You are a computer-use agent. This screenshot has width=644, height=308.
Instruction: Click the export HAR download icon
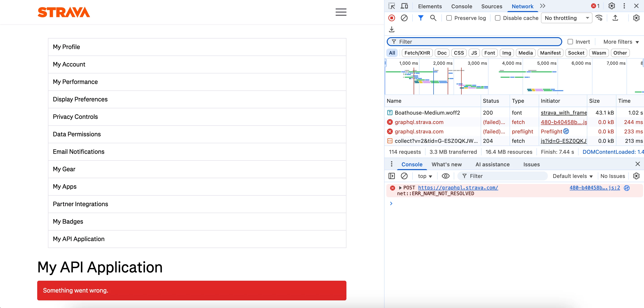391,30
